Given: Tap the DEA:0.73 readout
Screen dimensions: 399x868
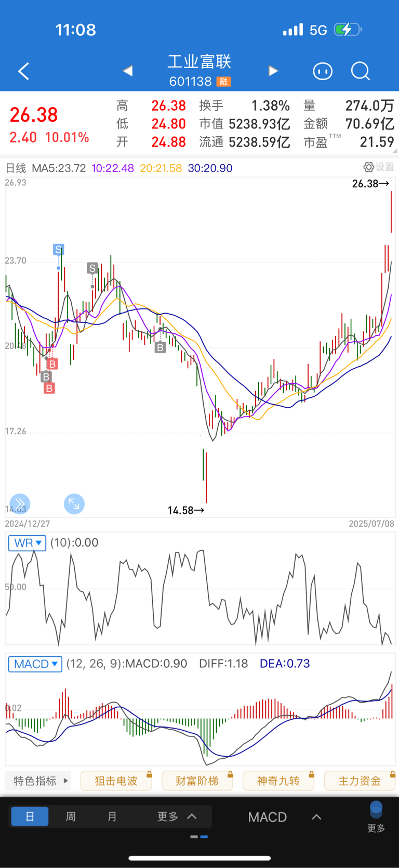Looking at the screenshot, I should point(285,664).
